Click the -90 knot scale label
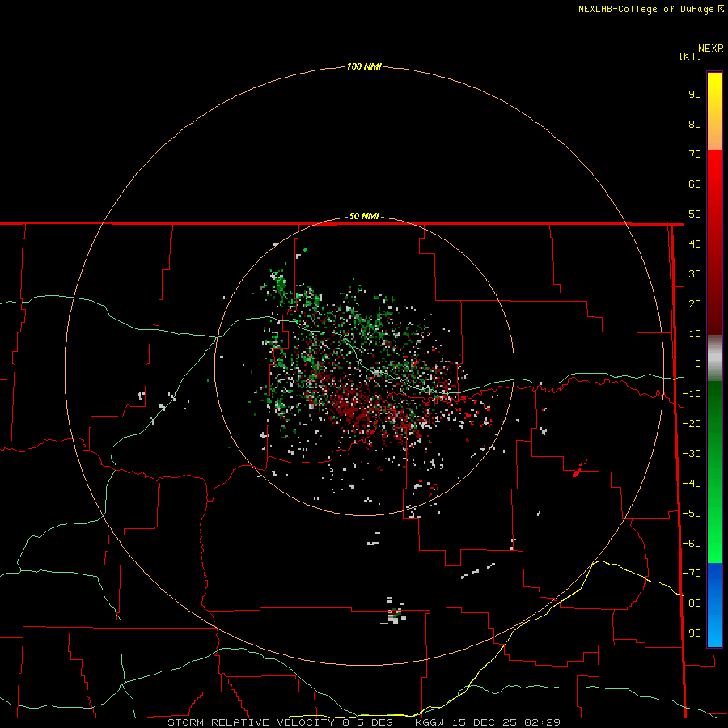This screenshot has height=728, width=728. (x=692, y=633)
